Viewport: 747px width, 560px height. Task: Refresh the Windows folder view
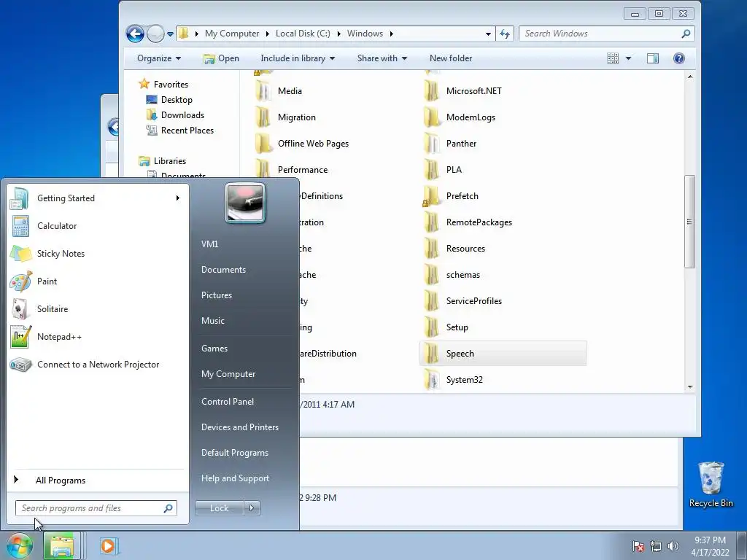click(x=505, y=34)
